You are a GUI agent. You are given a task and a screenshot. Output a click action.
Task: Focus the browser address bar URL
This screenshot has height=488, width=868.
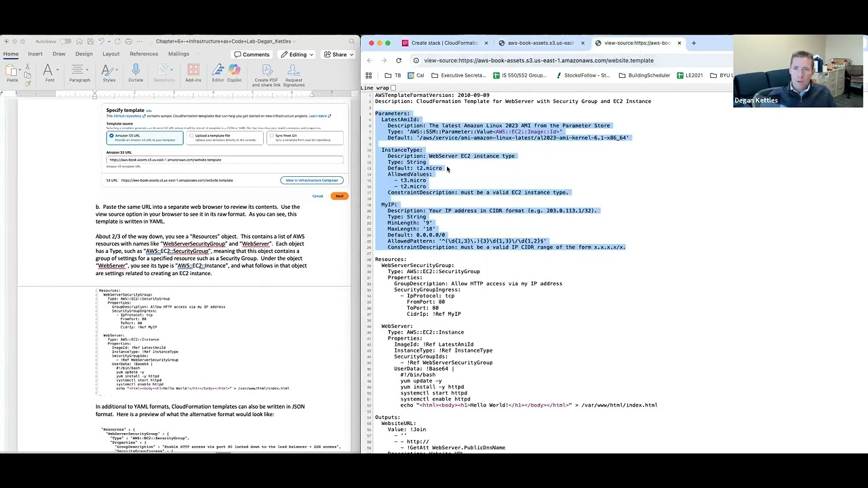[x=538, y=60]
